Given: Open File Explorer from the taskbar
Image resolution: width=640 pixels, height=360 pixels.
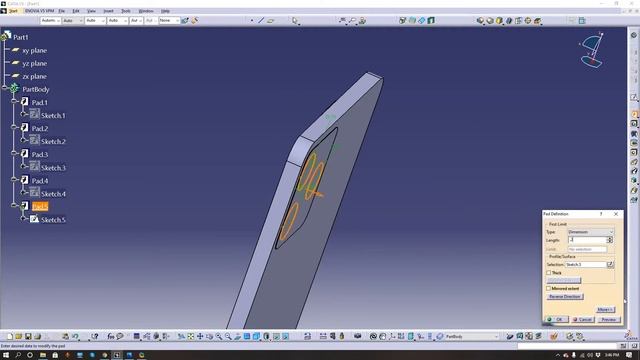Looking at the screenshot, I should pyautogui.click(x=43, y=355).
